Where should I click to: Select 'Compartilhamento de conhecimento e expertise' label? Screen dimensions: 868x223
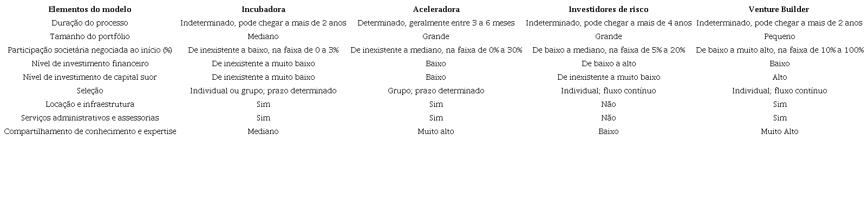90,131
